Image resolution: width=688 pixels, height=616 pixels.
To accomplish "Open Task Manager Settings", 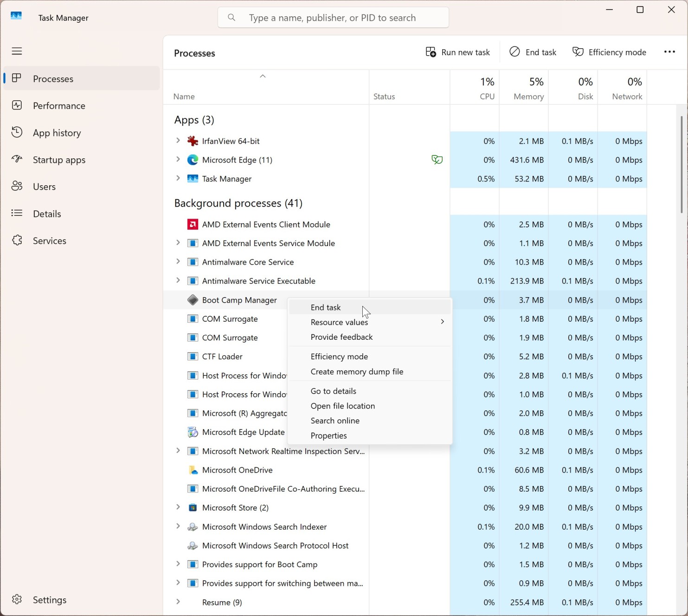I will tap(82, 600).
